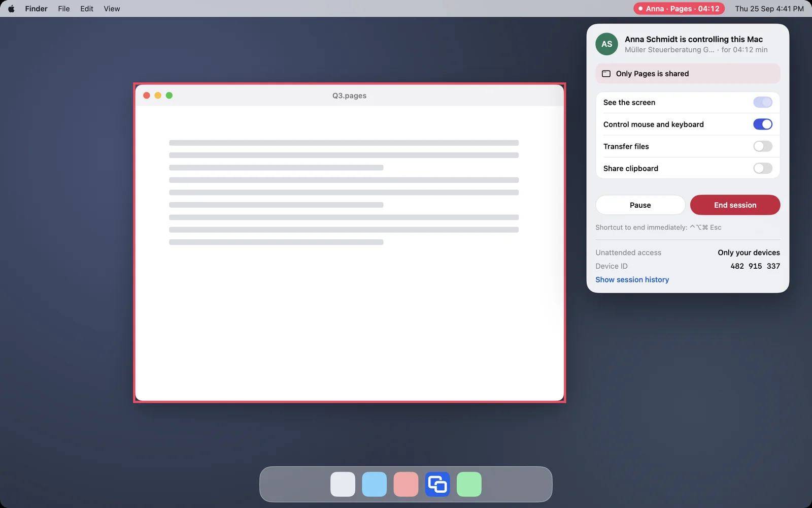This screenshot has height=508, width=812.
Task: Click the remote desktop app icon in the Dock
Action: tap(437, 484)
